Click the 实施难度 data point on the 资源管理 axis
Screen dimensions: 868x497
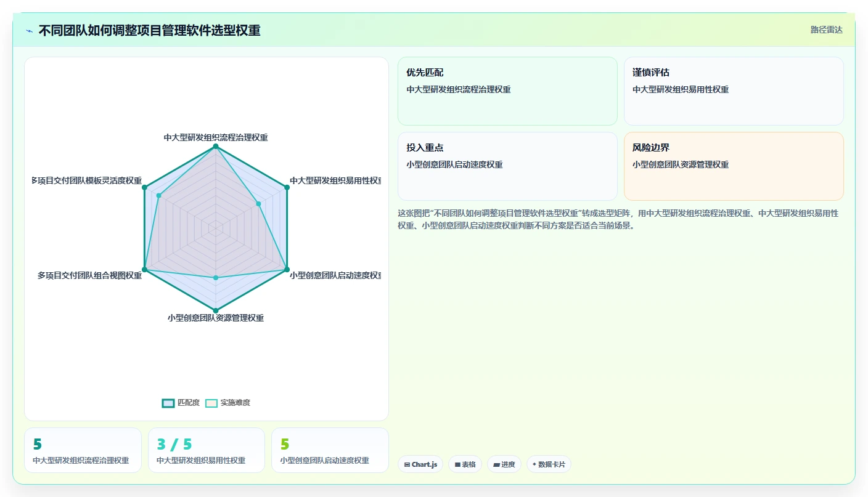pos(216,278)
